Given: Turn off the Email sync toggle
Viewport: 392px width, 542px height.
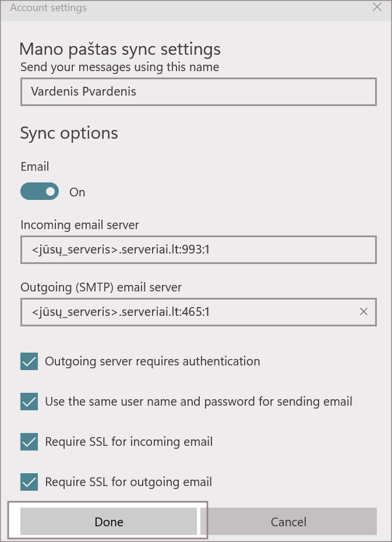Looking at the screenshot, I should (40, 191).
